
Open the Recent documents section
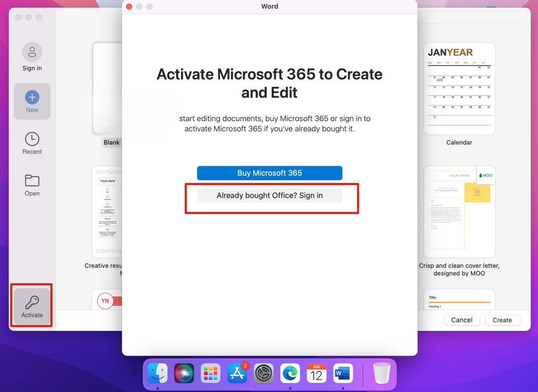pyautogui.click(x=32, y=143)
